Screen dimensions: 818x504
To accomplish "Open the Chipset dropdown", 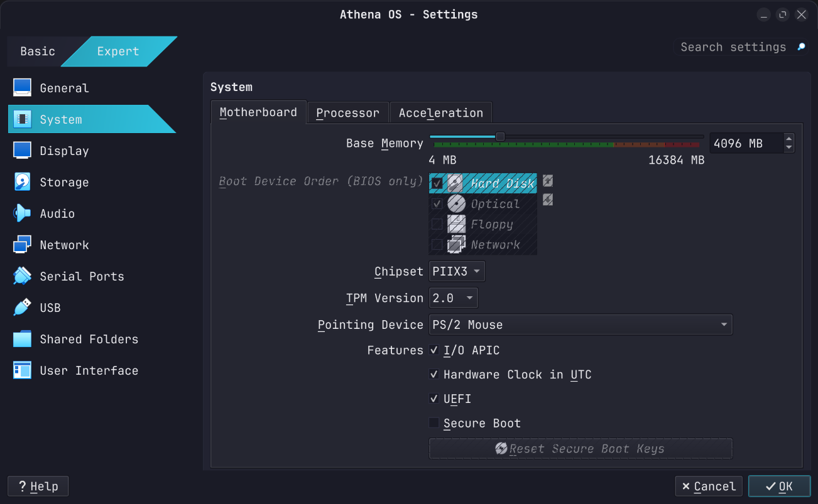I will point(457,271).
